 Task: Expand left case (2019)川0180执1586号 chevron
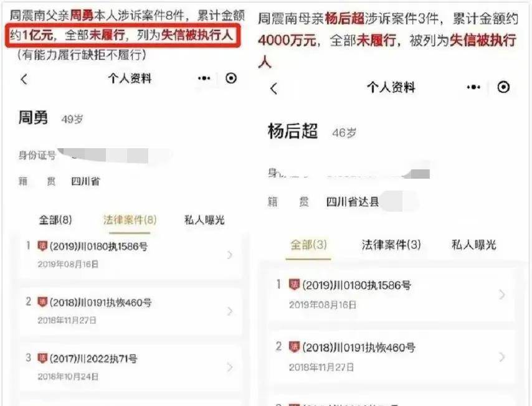pos(230,255)
